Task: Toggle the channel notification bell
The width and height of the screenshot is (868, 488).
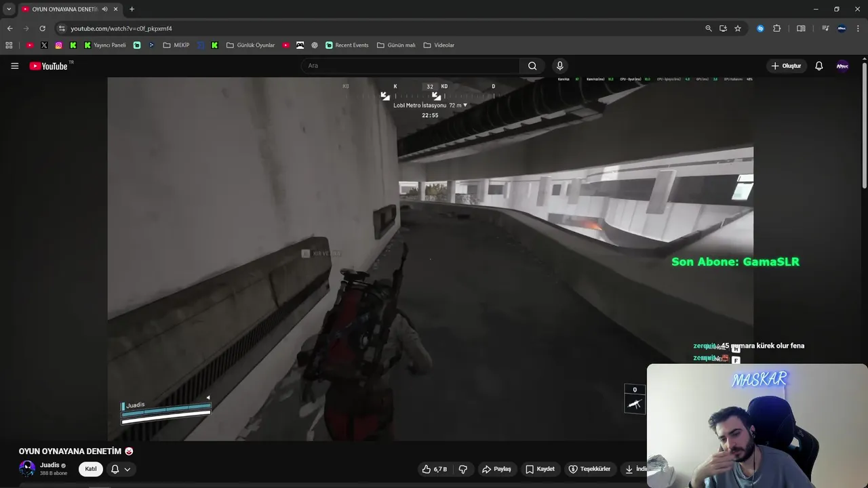Action: [115, 469]
